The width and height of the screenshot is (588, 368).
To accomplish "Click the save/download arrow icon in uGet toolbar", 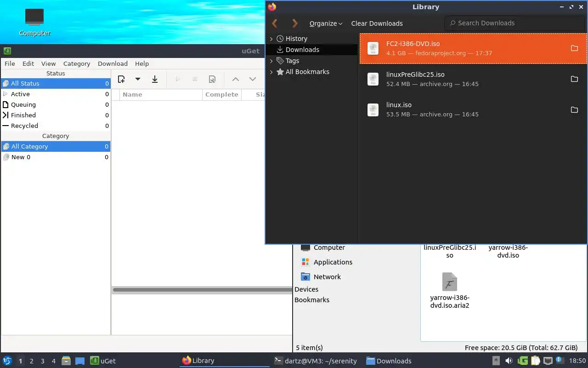I will pos(155,79).
